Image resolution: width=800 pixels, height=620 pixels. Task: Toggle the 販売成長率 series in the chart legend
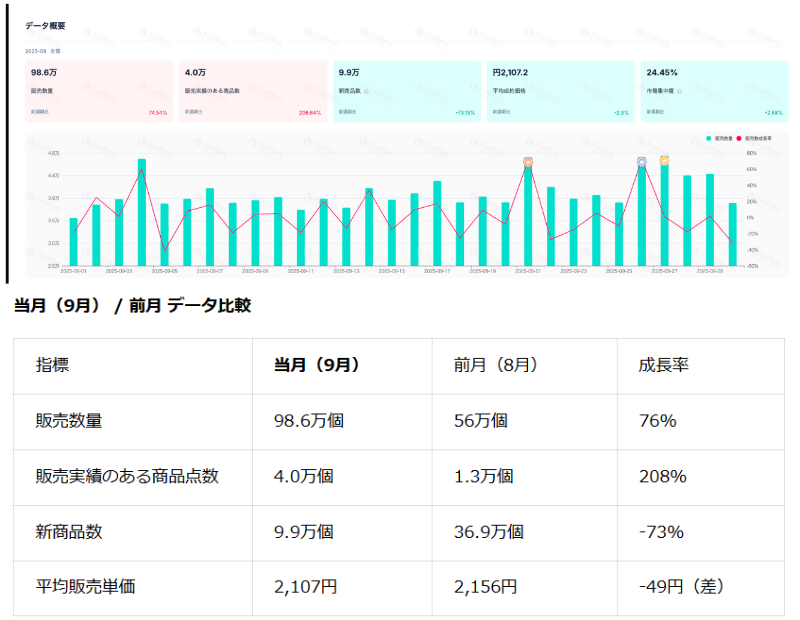click(x=762, y=138)
